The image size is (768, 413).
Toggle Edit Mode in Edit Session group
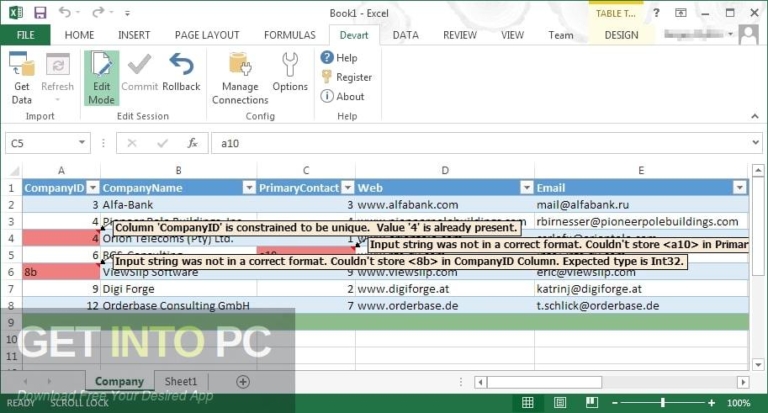point(101,78)
